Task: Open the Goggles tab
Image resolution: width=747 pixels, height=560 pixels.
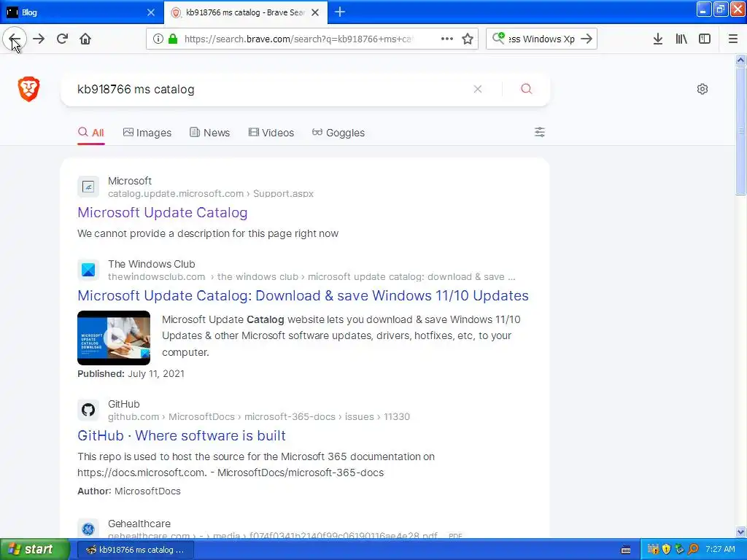Action: tap(338, 133)
